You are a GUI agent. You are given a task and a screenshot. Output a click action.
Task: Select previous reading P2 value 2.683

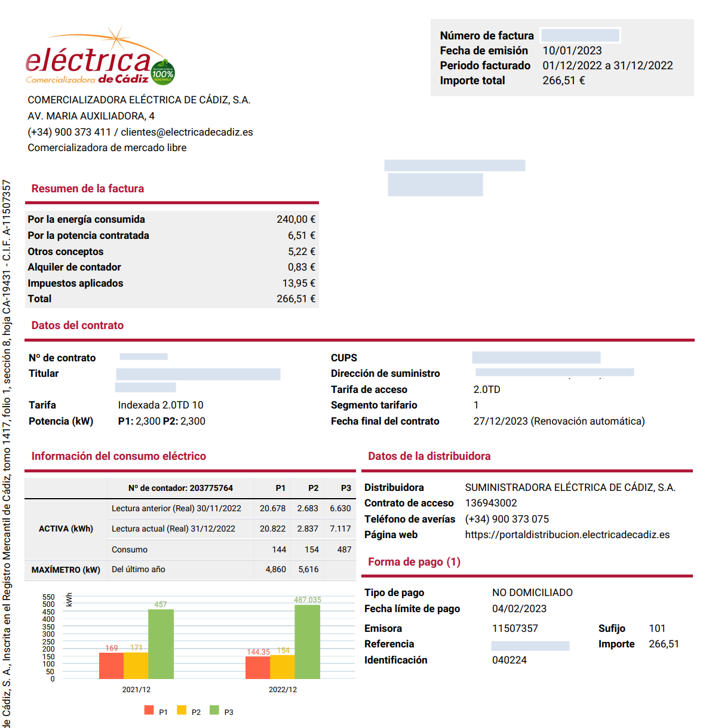(308, 508)
